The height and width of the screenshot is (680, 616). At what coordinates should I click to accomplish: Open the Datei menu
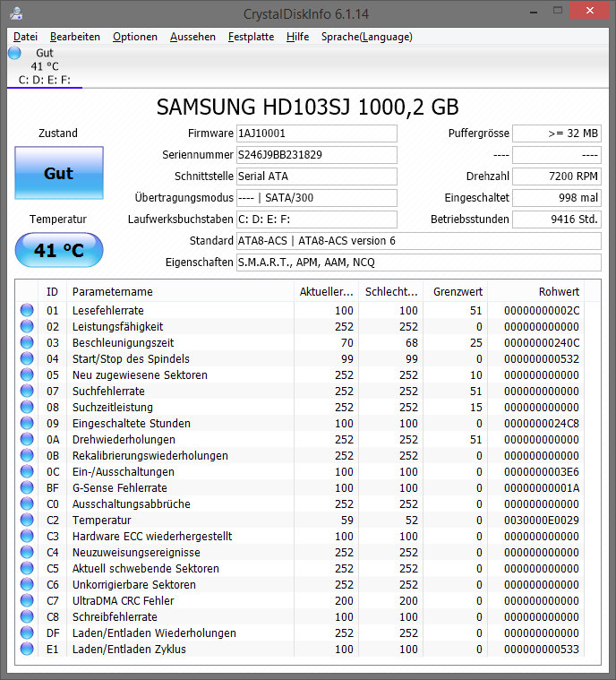point(25,37)
